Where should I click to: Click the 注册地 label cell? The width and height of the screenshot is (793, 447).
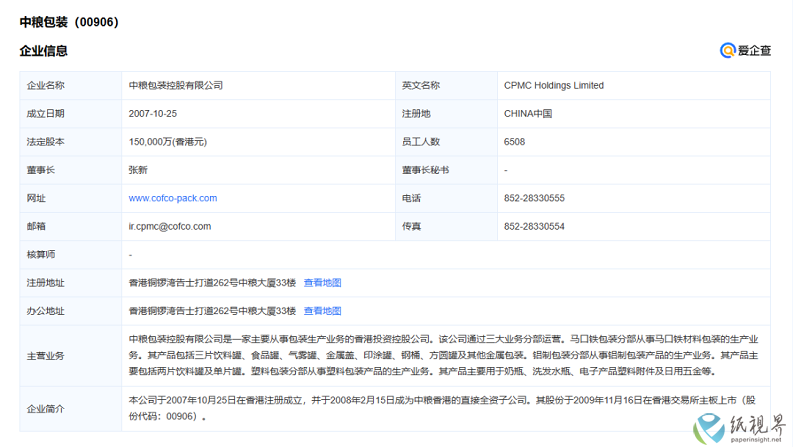446,114
